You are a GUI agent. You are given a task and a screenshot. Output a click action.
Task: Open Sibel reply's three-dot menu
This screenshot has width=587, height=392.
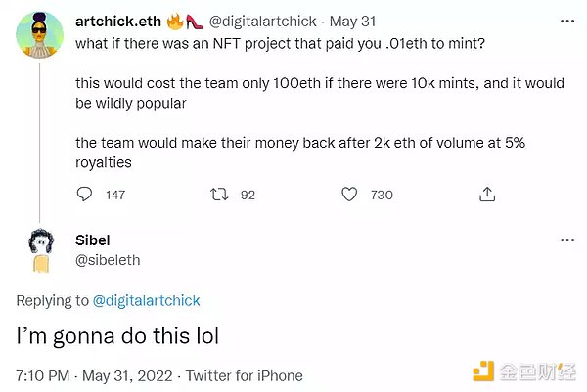pyautogui.click(x=567, y=240)
